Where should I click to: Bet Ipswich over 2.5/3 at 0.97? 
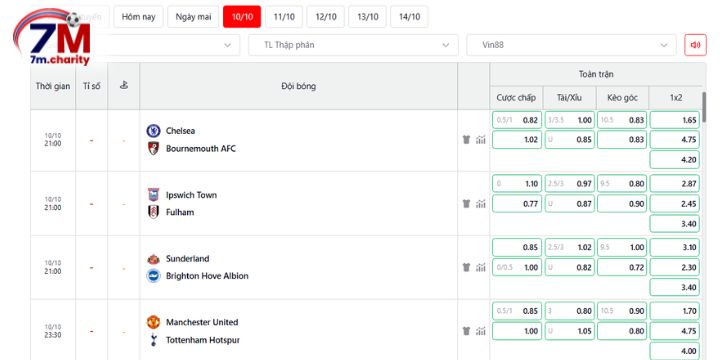(x=570, y=184)
